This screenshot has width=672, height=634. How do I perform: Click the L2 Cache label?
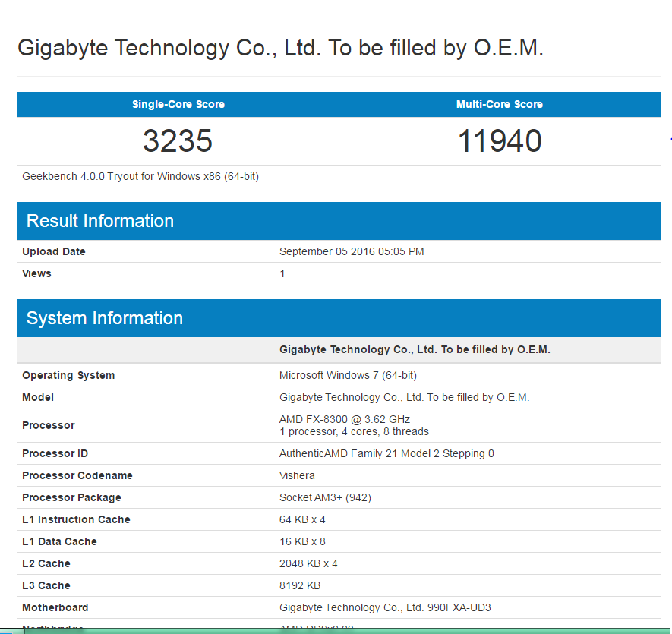tap(46, 563)
